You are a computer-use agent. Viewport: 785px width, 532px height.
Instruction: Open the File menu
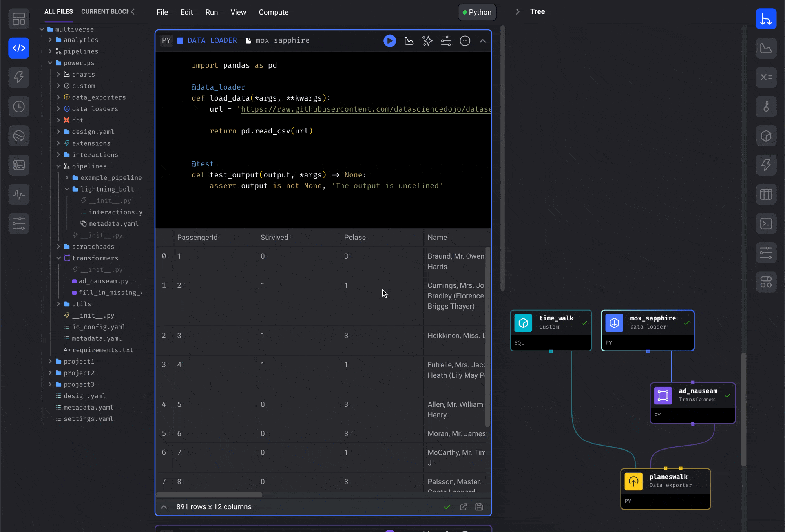[x=162, y=12]
